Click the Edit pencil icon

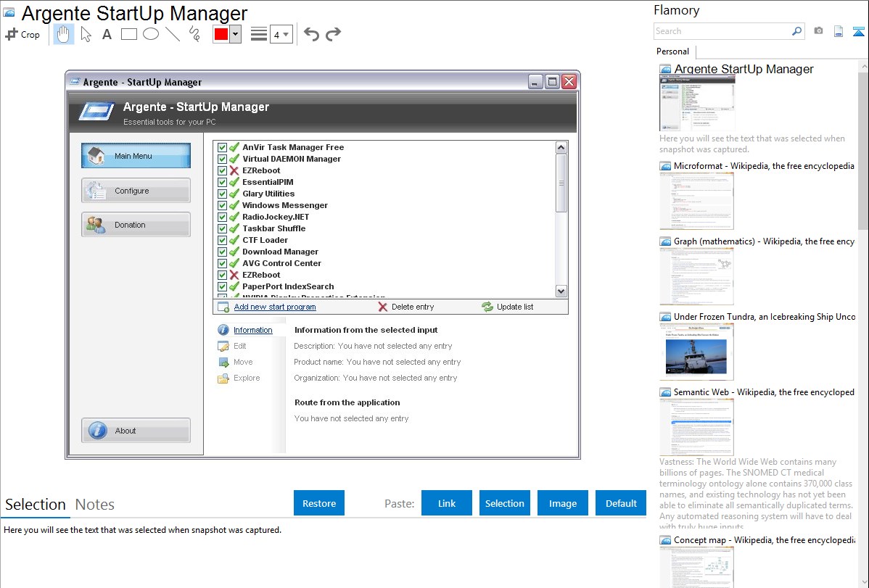223,346
